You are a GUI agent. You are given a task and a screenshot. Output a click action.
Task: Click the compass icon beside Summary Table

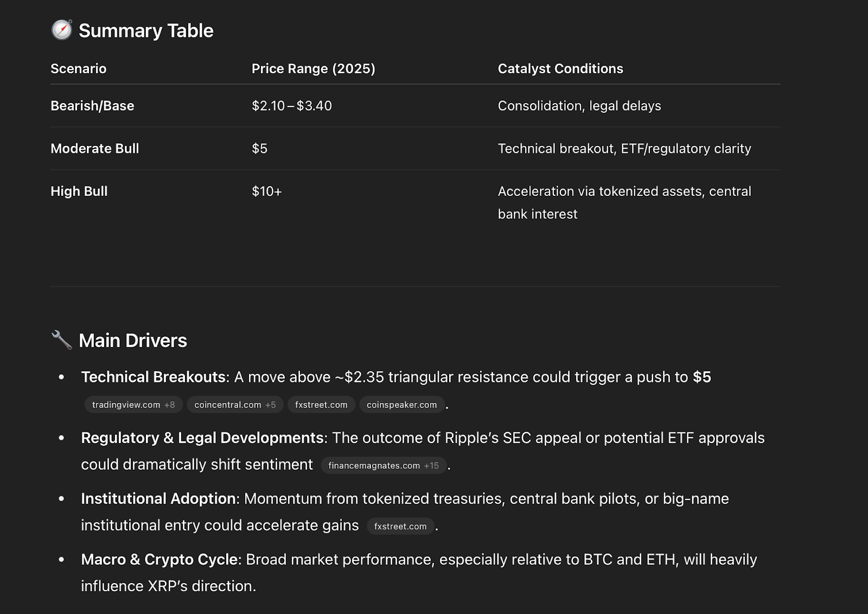point(61,30)
